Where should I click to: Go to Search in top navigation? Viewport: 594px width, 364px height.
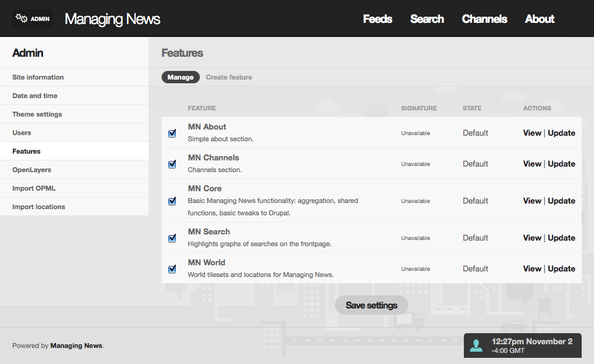[427, 19]
